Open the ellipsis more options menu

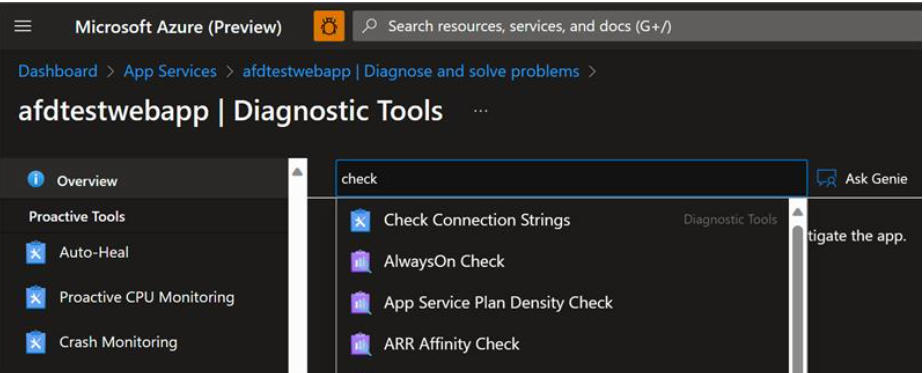[480, 111]
